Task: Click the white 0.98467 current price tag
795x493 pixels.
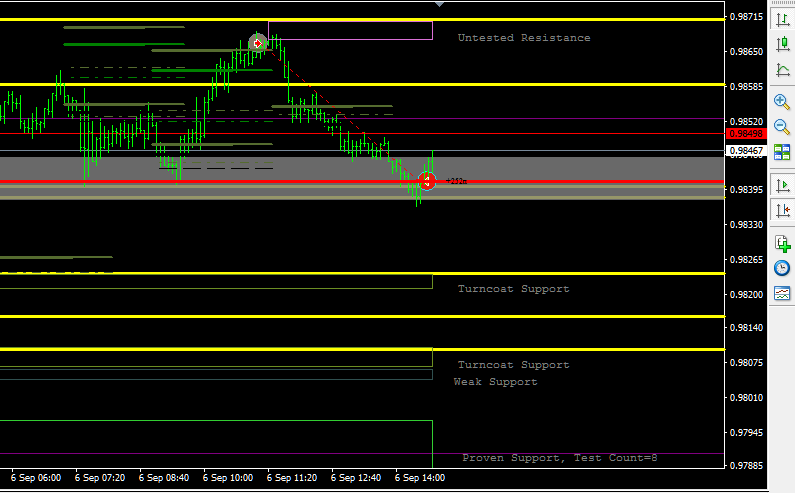Action: click(x=746, y=151)
